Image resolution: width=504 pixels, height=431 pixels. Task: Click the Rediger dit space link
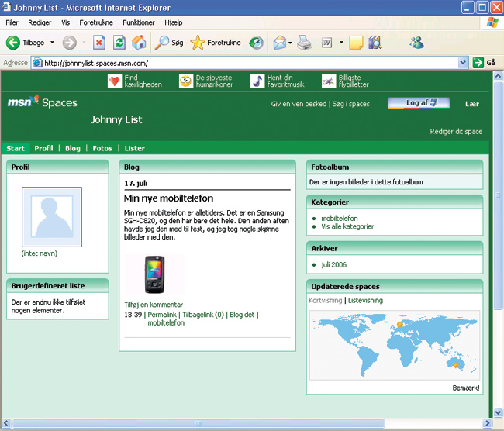coord(456,132)
